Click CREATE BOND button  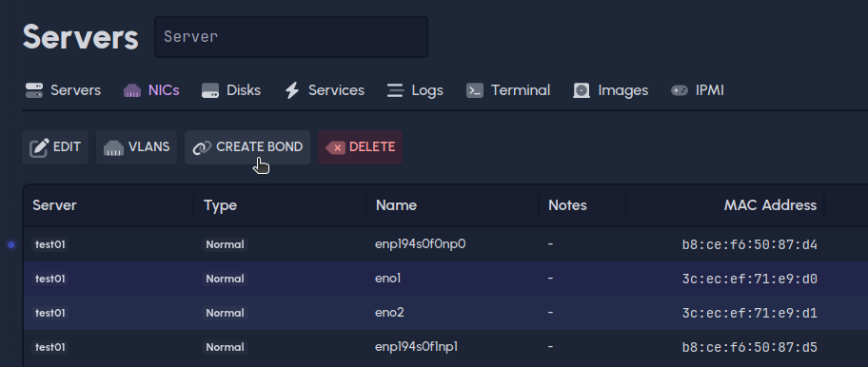(x=247, y=147)
